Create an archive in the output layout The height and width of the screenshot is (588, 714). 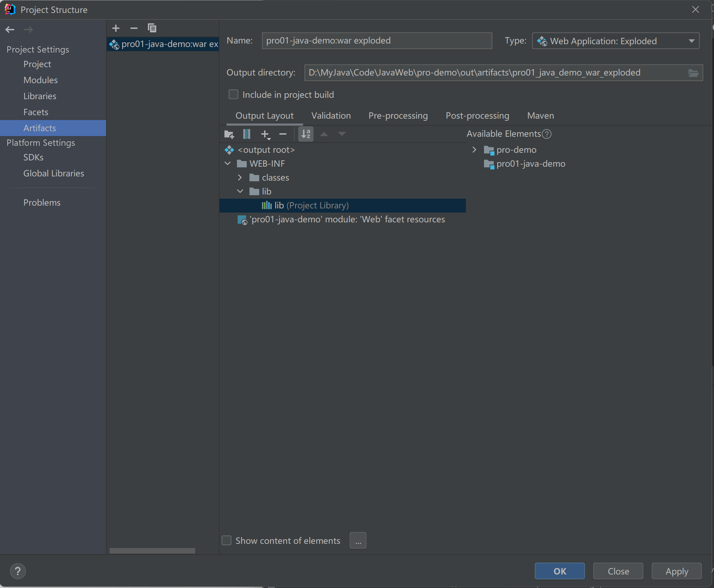pos(247,134)
